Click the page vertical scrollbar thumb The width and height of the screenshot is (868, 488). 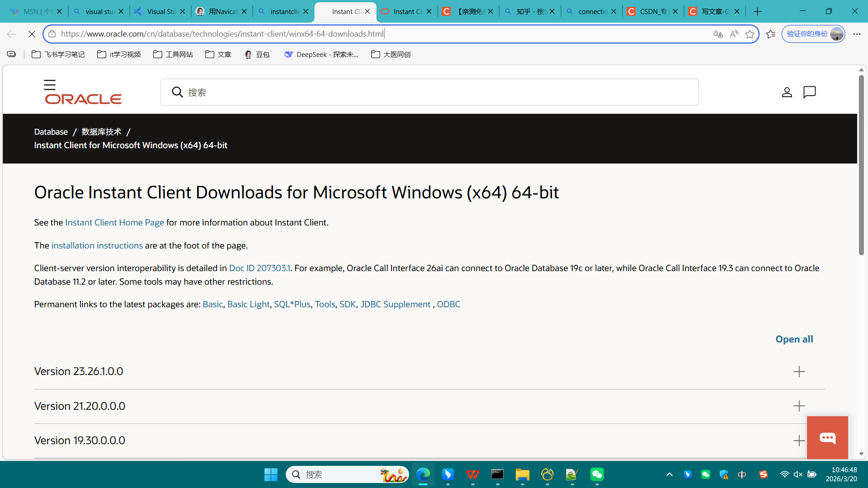[861, 165]
